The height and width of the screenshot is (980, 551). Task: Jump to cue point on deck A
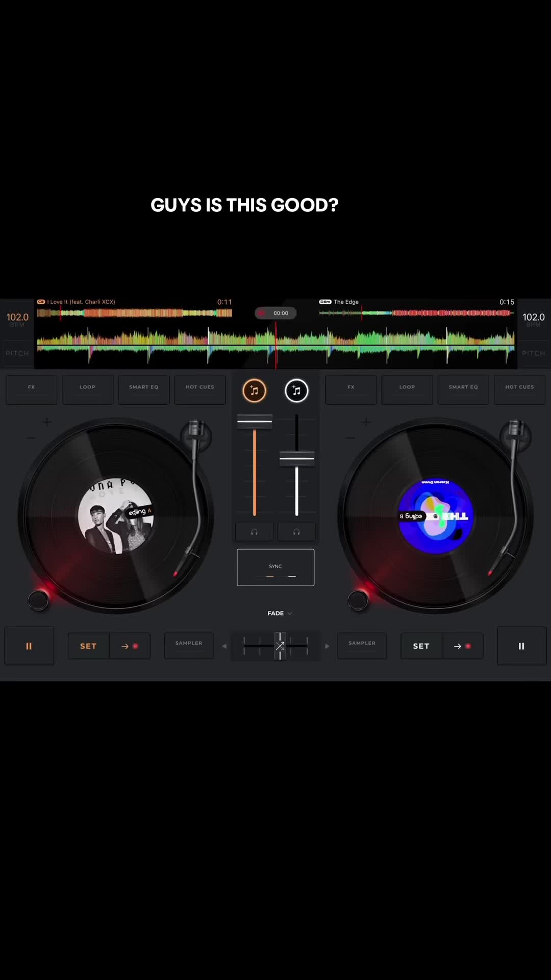[x=130, y=646]
